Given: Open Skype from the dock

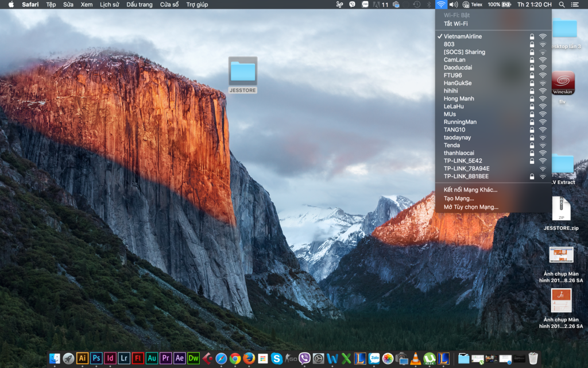Looking at the screenshot, I should coord(277,358).
